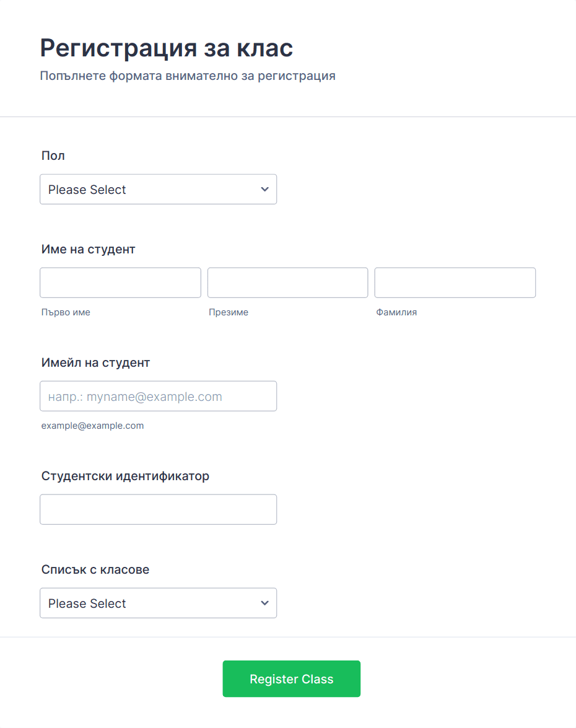The height and width of the screenshot is (728, 576).
Task: Click the 'Пол' field label
Action: coord(53,156)
